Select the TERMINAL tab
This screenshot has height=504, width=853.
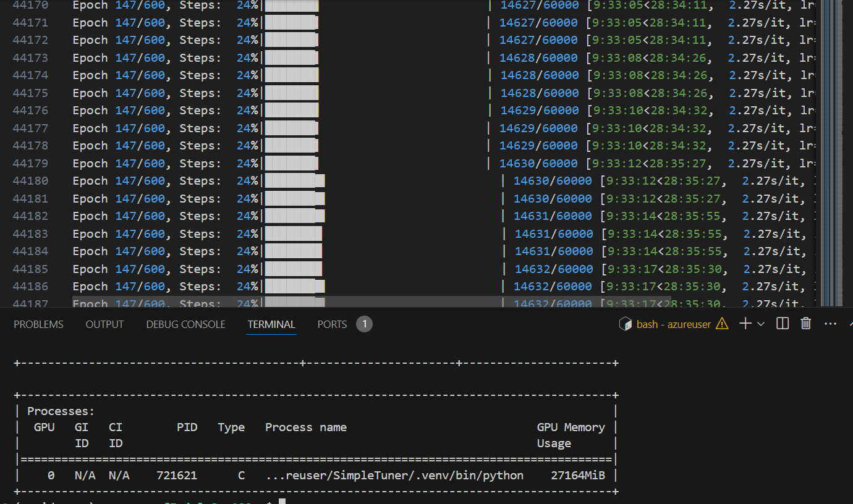[271, 324]
